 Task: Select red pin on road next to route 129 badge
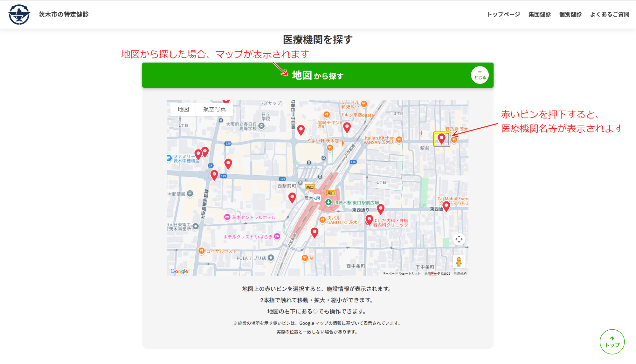coord(214,175)
